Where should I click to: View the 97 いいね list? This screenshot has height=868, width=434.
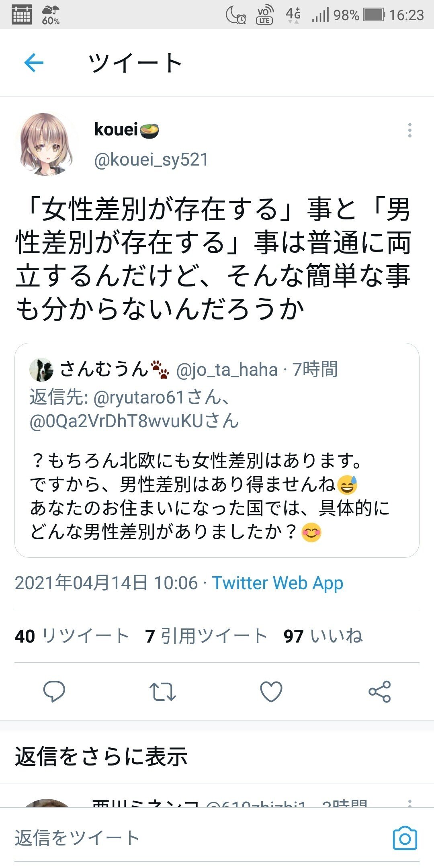pos(323,636)
